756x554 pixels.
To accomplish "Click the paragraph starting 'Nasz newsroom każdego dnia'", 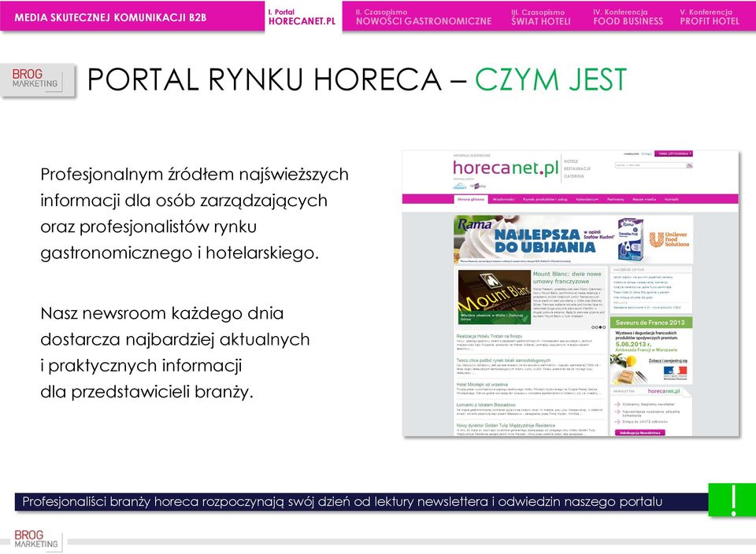I will point(175,352).
